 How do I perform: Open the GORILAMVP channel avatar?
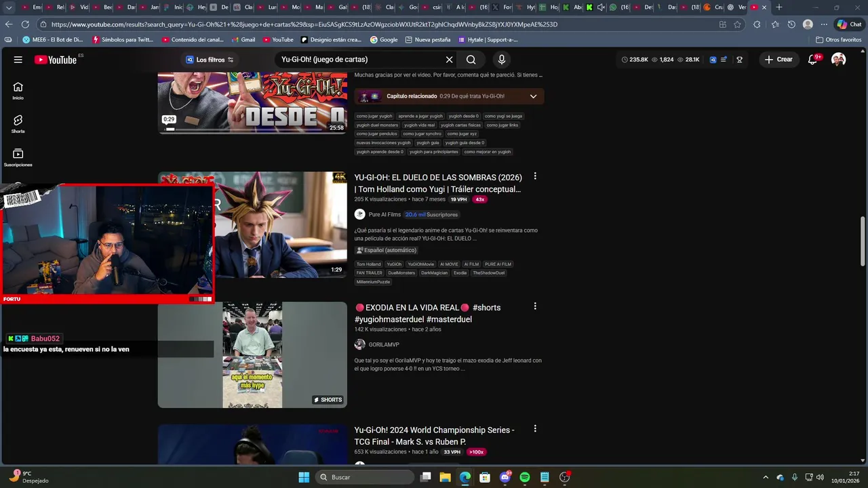point(359,344)
